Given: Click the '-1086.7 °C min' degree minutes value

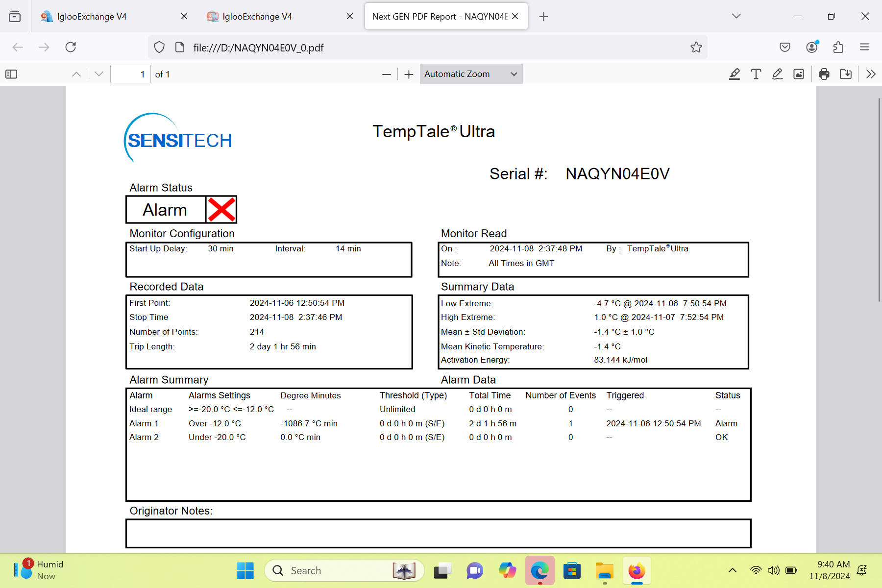Looking at the screenshot, I should (x=309, y=423).
